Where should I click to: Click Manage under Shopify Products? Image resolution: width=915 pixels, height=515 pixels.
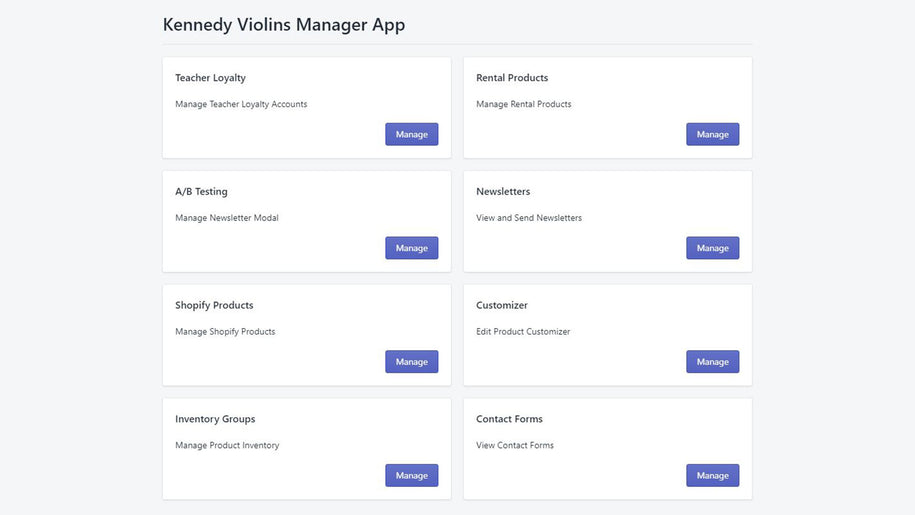411,362
